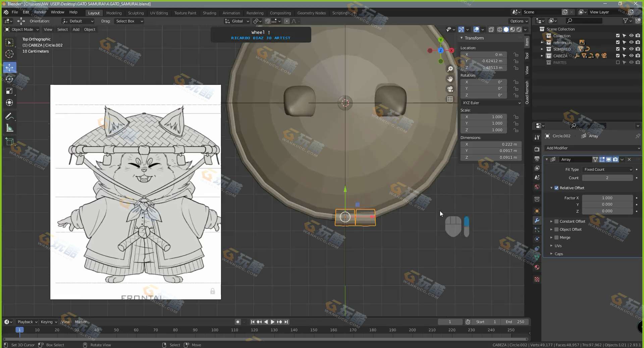Activate the Select Box tool

pos(9,42)
